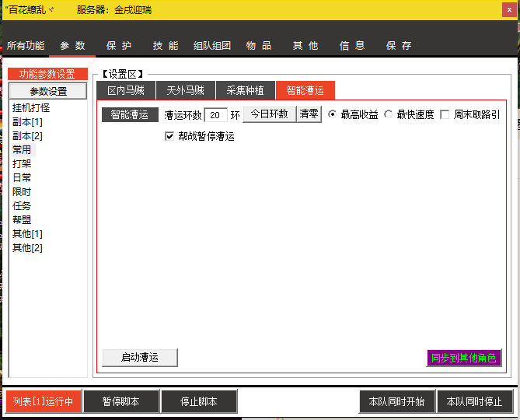520x420 pixels.
Task: Switch to the 天外马贼 settings tab
Action: 186,90
